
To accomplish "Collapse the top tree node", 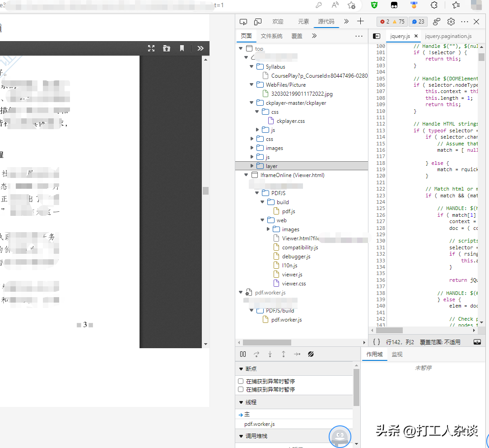I will 241,48.
